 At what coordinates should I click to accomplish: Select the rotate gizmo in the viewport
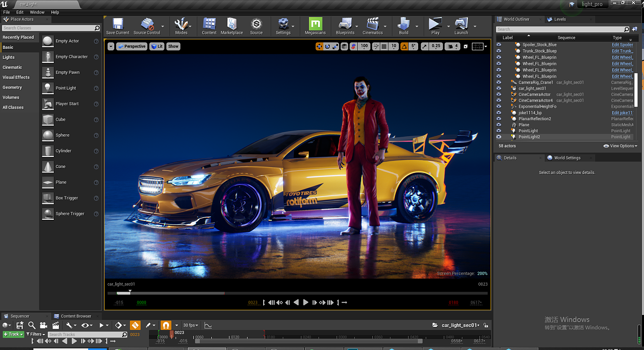click(328, 46)
